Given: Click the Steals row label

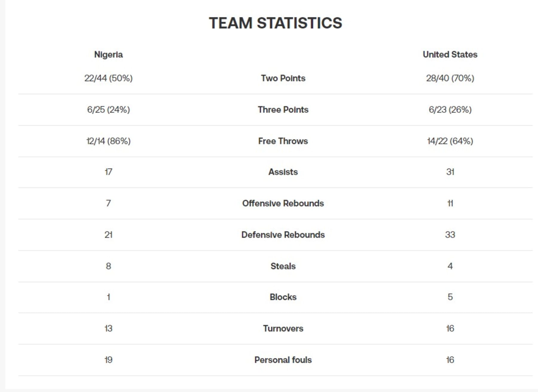Looking at the screenshot, I should 283,266.
